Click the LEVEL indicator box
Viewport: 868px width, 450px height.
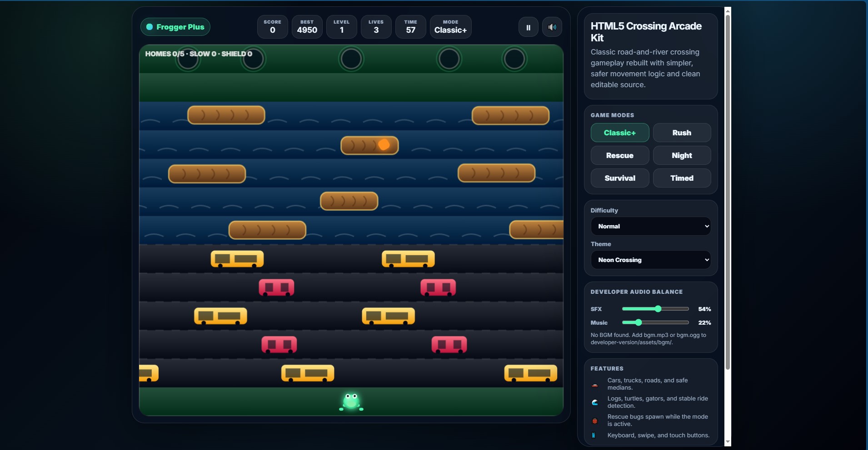point(342,27)
